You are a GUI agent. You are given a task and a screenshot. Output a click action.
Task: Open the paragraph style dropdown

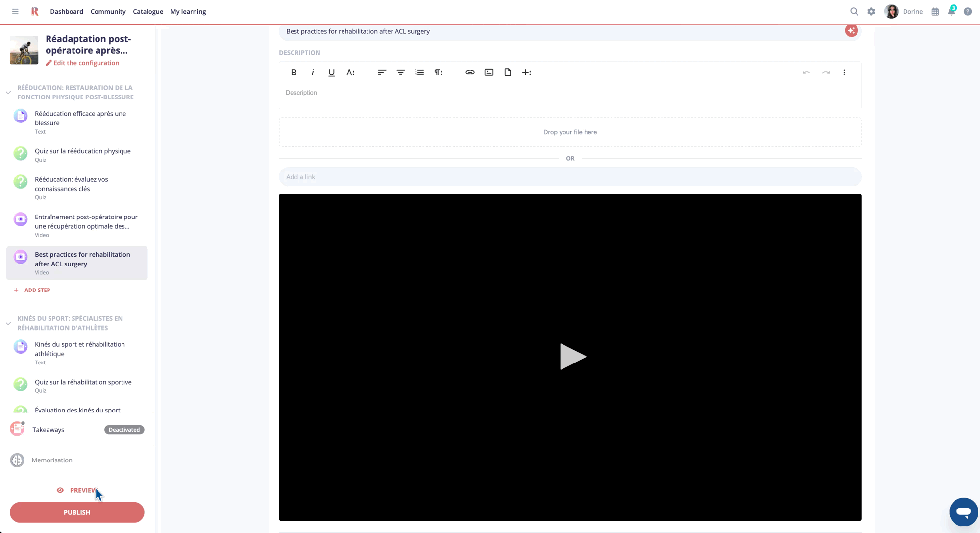pos(439,72)
